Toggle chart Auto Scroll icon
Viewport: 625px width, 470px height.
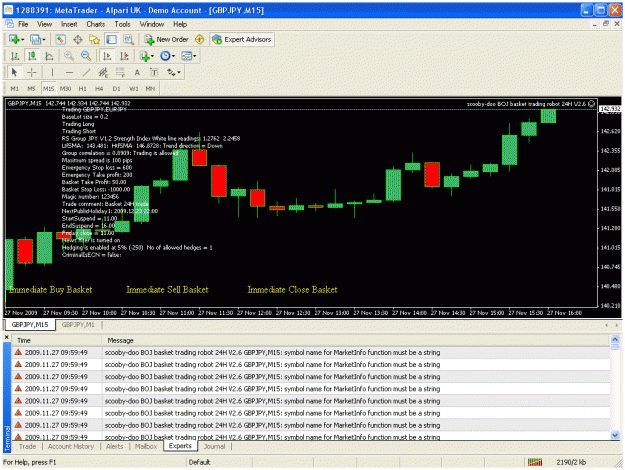click(107, 56)
